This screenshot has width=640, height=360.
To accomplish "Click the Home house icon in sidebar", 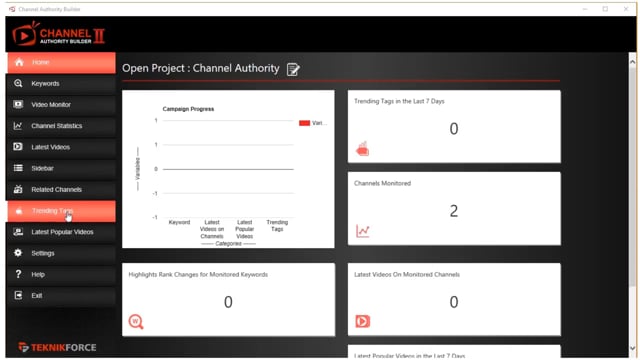I will point(19,62).
